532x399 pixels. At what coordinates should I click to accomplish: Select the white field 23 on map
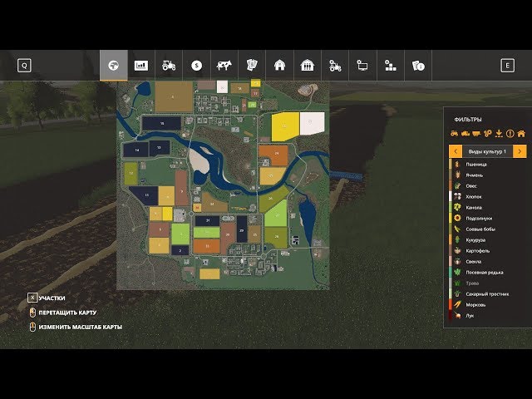tap(312, 123)
